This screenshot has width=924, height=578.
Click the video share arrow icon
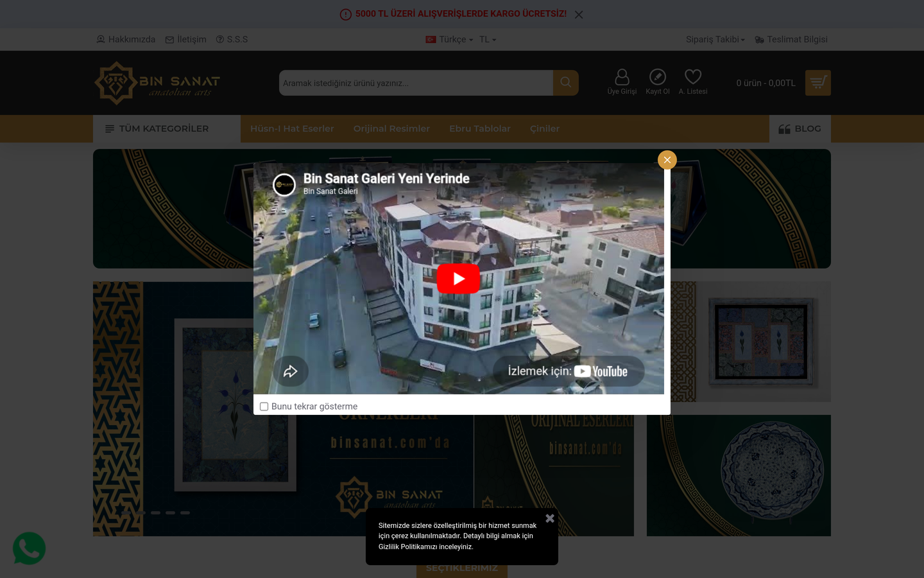(291, 371)
